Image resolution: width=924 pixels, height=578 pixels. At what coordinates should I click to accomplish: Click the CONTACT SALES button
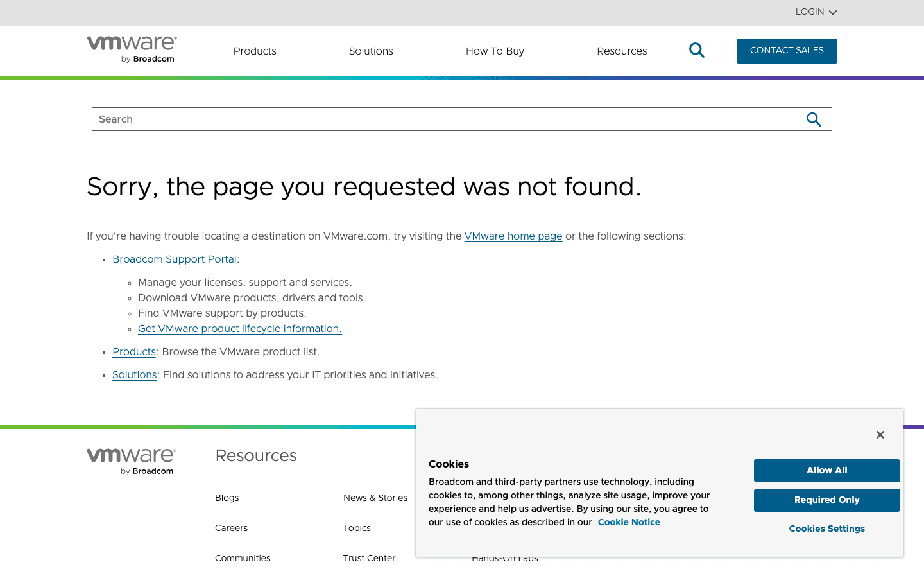click(787, 51)
